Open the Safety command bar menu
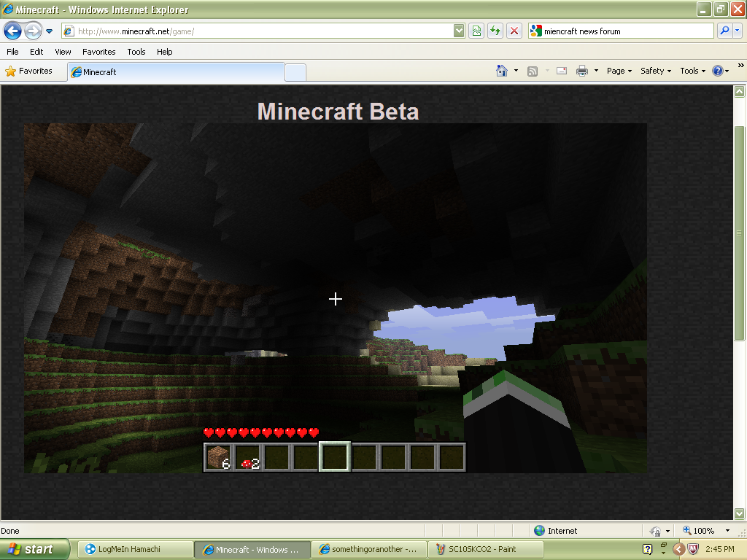 pyautogui.click(x=656, y=71)
